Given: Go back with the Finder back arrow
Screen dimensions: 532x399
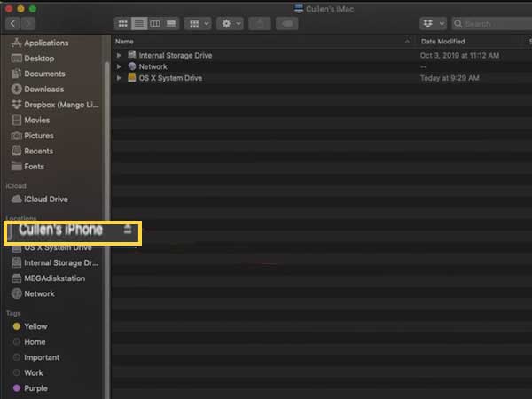Looking at the screenshot, I should pyautogui.click(x=12, y=24).
